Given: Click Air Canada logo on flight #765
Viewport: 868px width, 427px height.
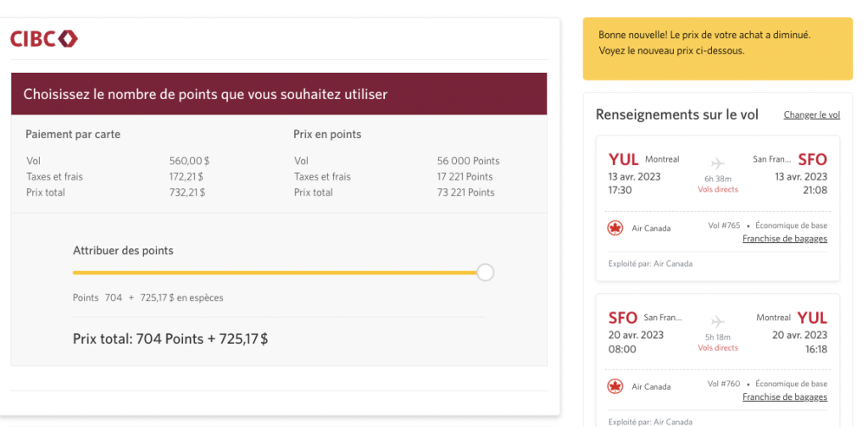Looking at the screenshot, I should [615, 228].
